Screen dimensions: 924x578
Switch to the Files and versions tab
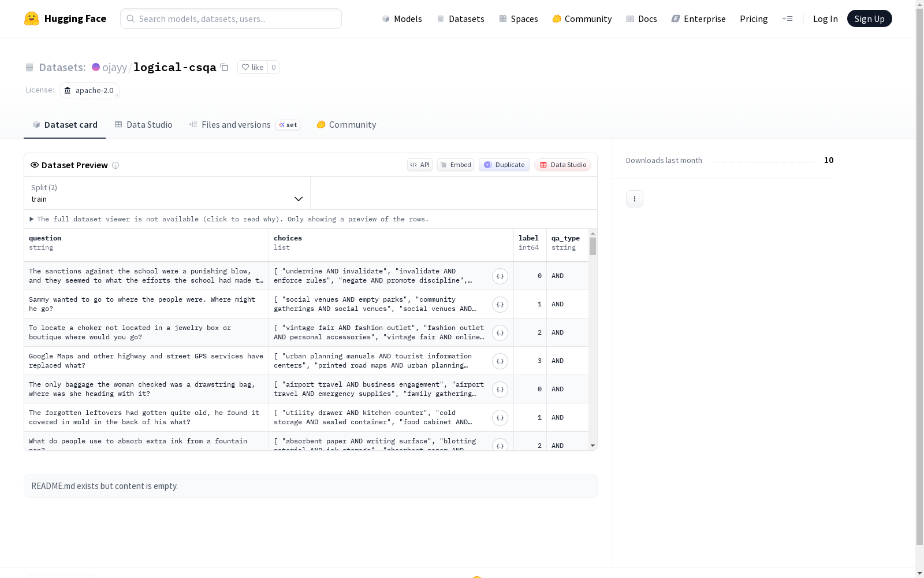(244, 124)
